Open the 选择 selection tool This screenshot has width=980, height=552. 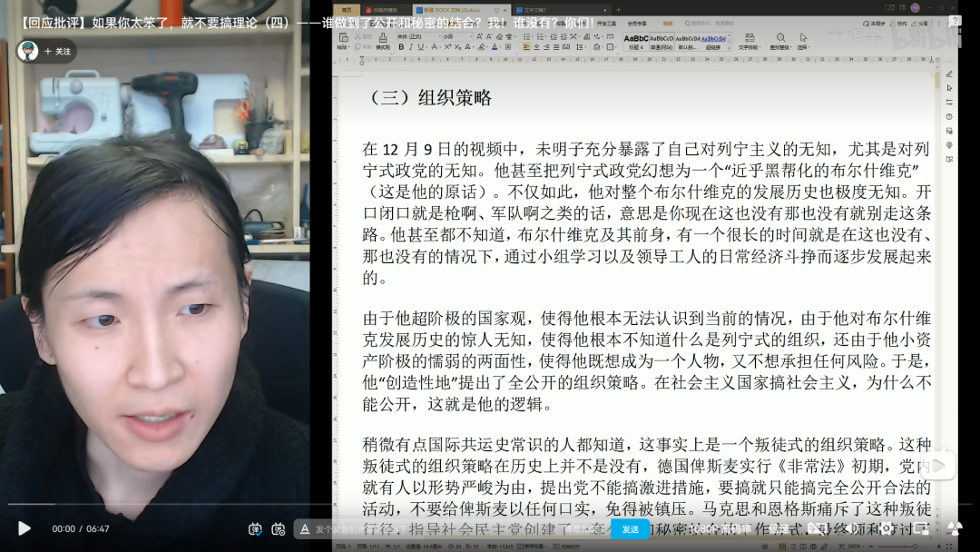point(803,41)
